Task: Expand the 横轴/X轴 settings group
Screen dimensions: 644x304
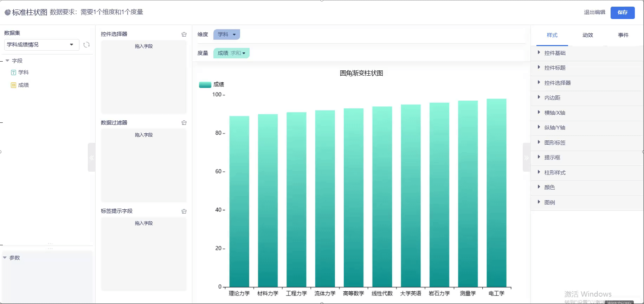Action: (587, 113)
